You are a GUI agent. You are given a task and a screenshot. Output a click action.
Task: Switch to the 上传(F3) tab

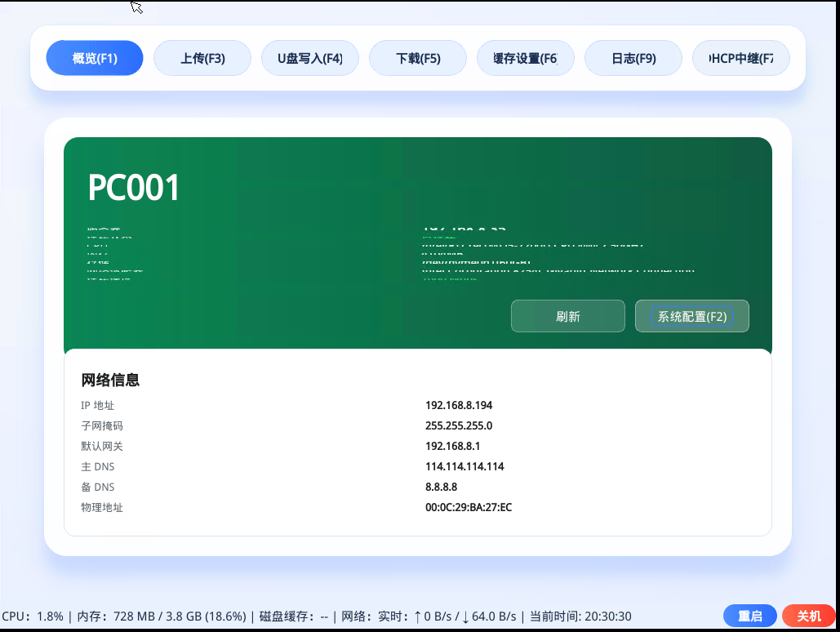pyautogui.click(x=202, y=58)
